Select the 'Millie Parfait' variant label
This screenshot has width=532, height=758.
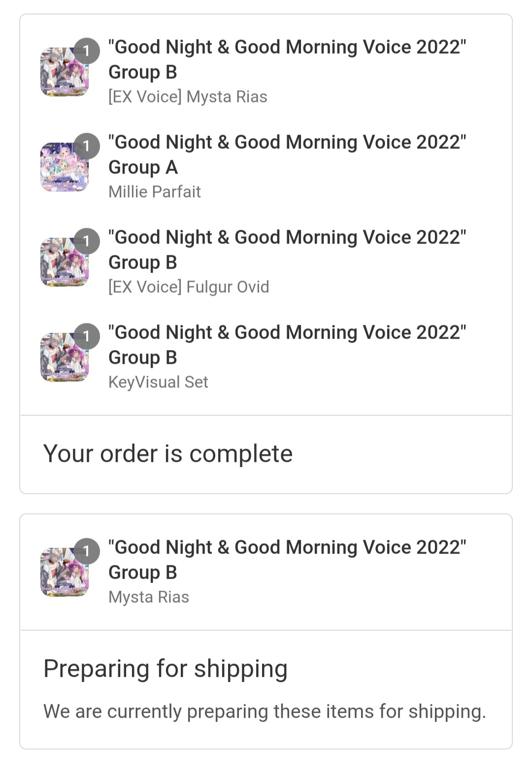pos(155,192)
